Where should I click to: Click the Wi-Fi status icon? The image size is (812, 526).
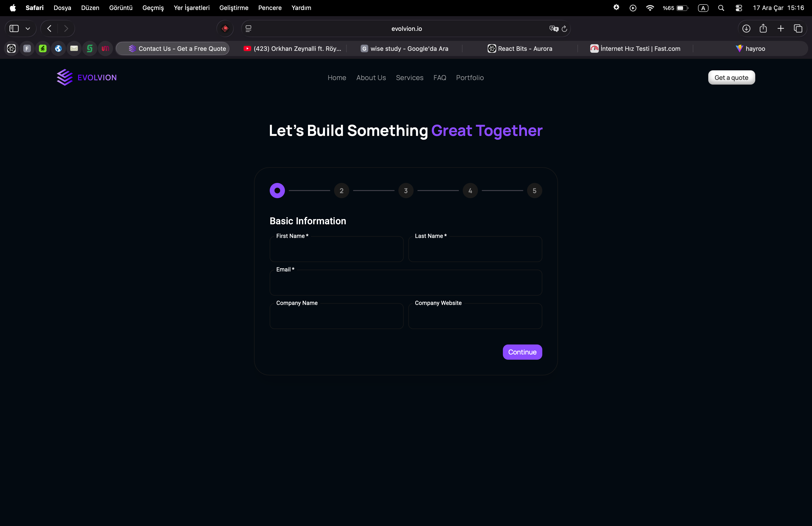(650, 8)
